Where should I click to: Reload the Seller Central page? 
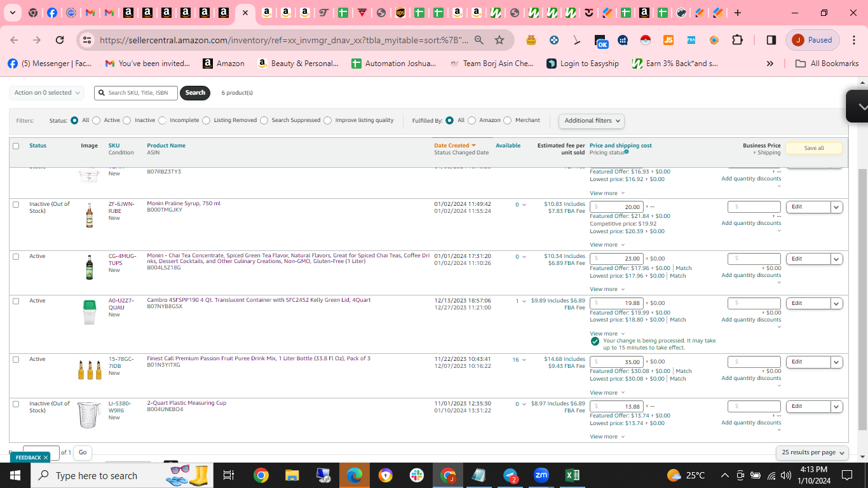coord(60,40)
